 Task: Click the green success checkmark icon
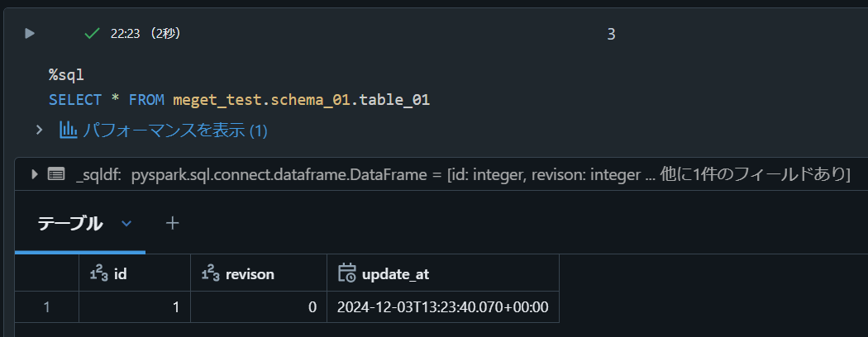[93, 34]
